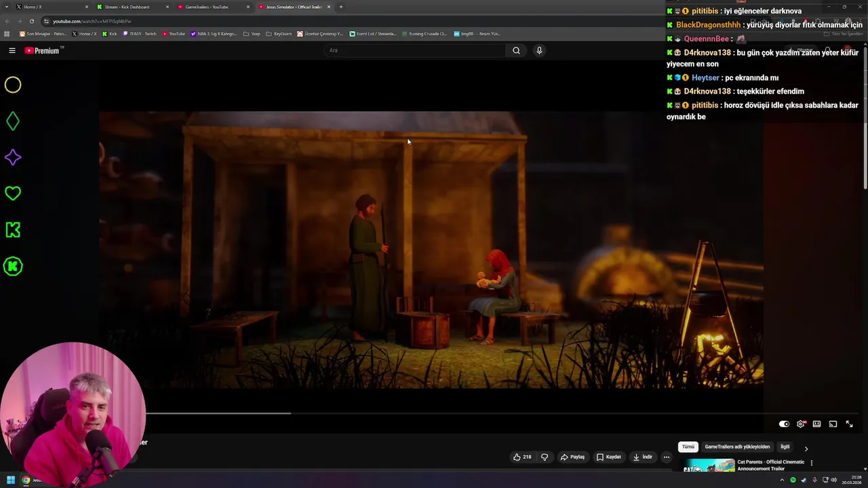Click the browser address bar URL
868x488 pixels.
[92, 21]
